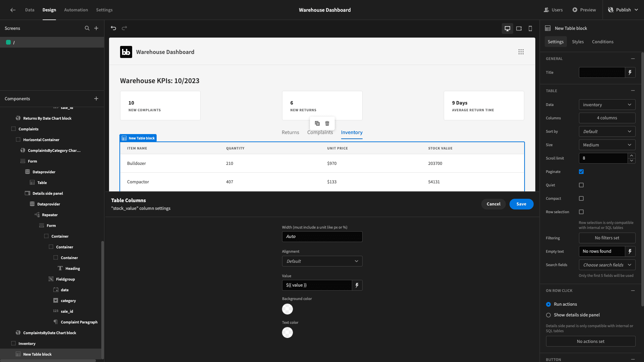The height and width of the screenshot is (362, 644).
Task: Open the app grid menu icon
Action: pyautogui.click(x=521, y=52)
